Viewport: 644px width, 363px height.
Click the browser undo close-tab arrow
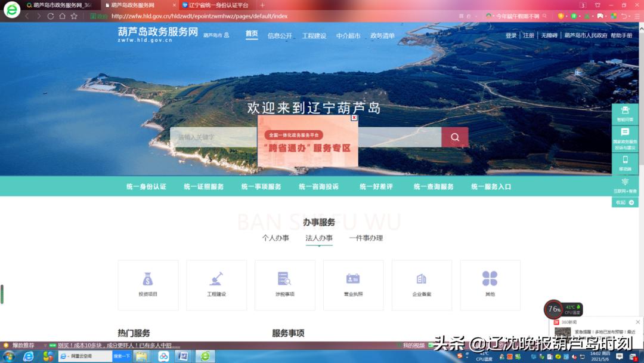coord(625,16)
